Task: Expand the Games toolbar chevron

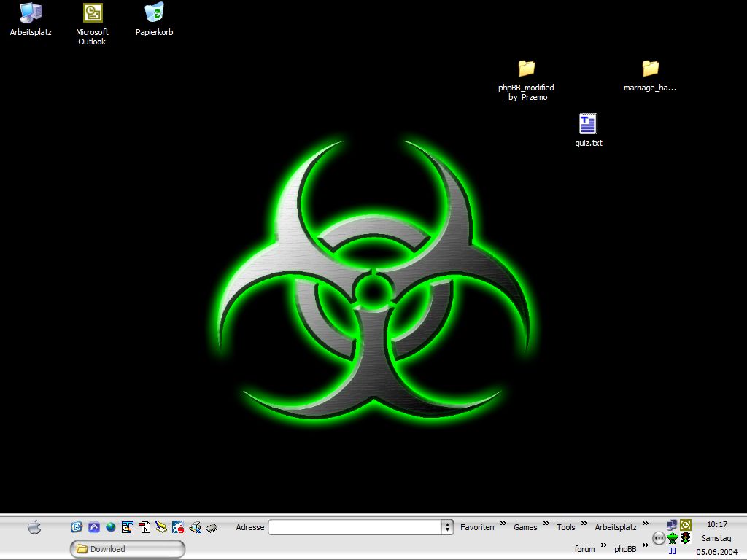Action: coord(546,524)
